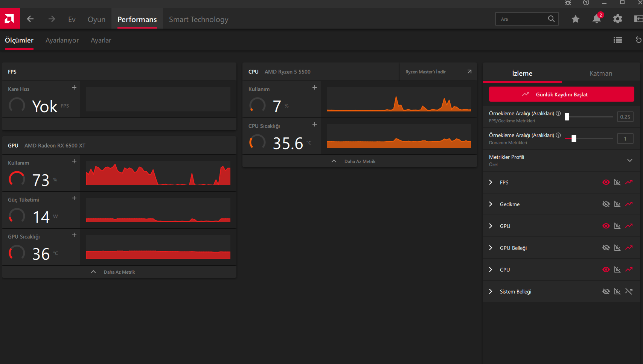Show Sistem Belleği metrics with eye icon
The width and height of the screenshot is (643, 364).
606,291
